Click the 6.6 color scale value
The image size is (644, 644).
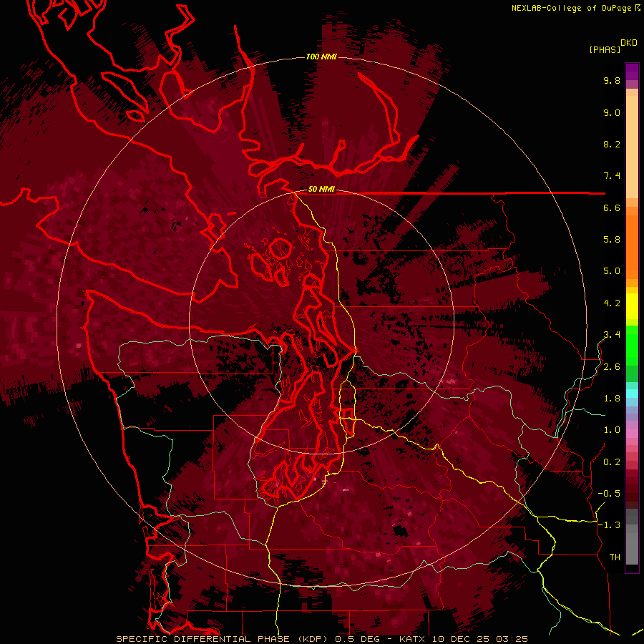[612, 208]
